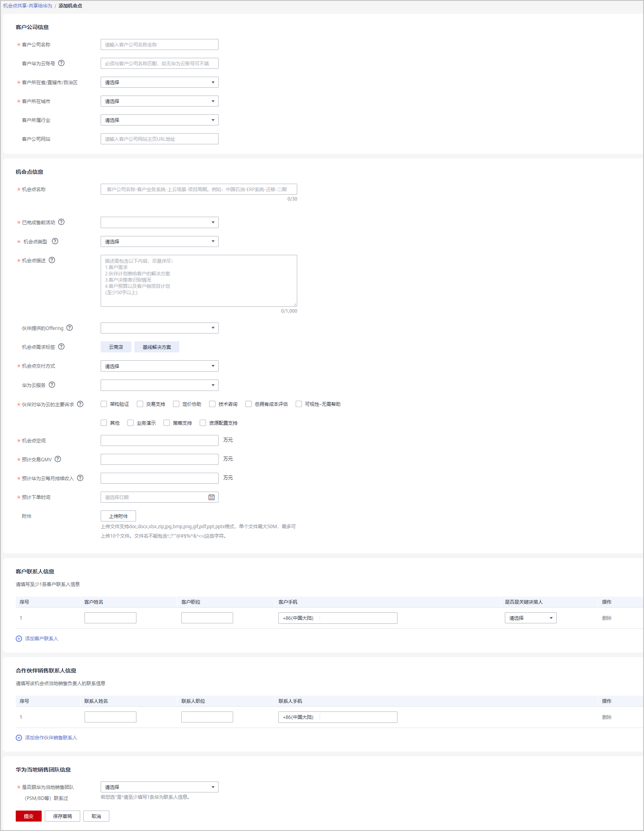Click the 保存草稿 button
Viewport: 644px width, 831px height.
click(x=63, y=816)
